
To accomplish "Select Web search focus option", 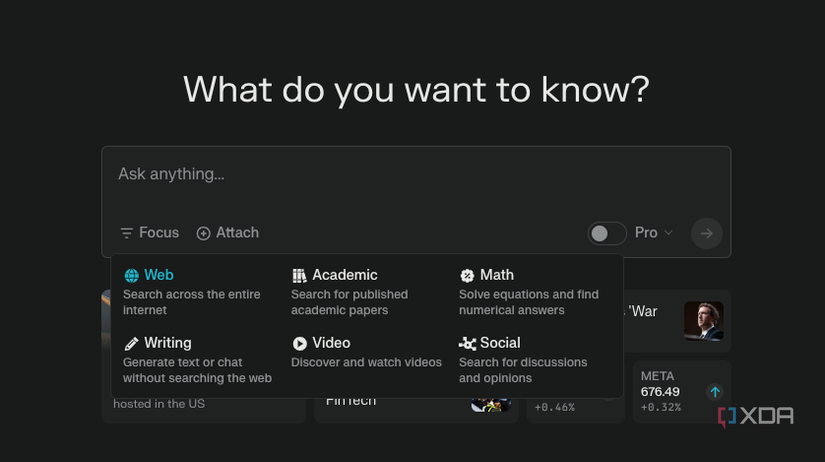I will point(190,291).
